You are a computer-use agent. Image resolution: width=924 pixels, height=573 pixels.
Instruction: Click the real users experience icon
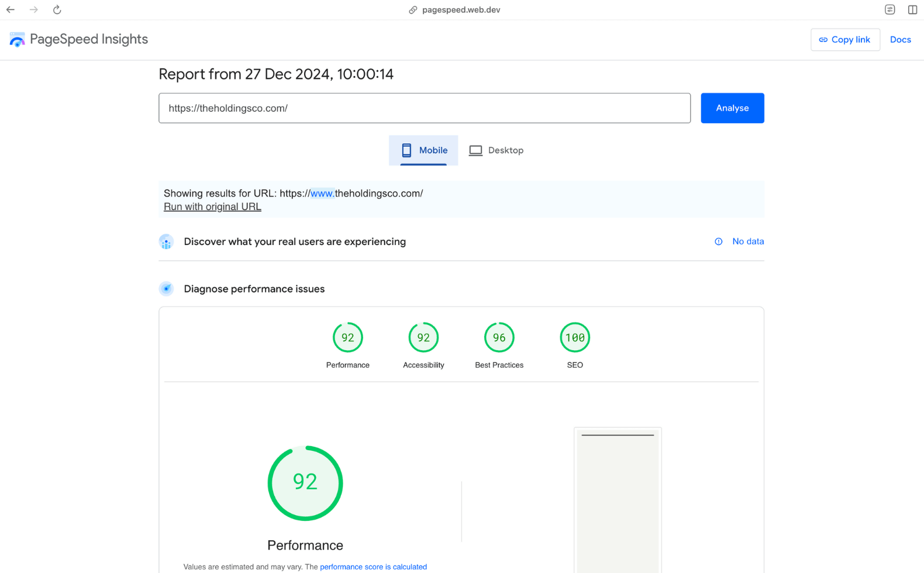166,242
